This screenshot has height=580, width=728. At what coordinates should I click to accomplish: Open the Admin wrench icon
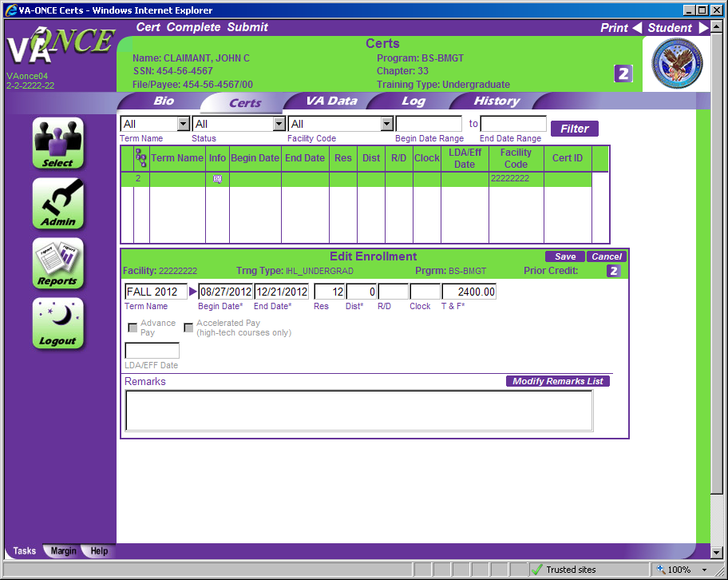pyautogui.click(x=58, y=203)
